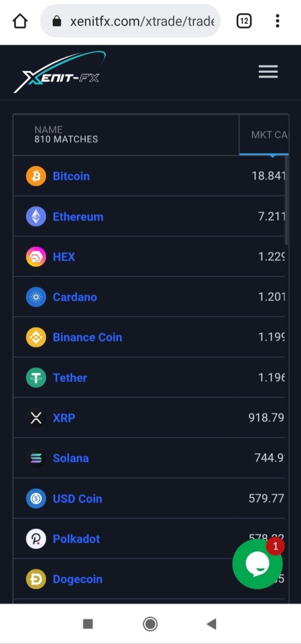Click the Ethereum coin icon
301x644 pixels.
(x=36, y=217)
